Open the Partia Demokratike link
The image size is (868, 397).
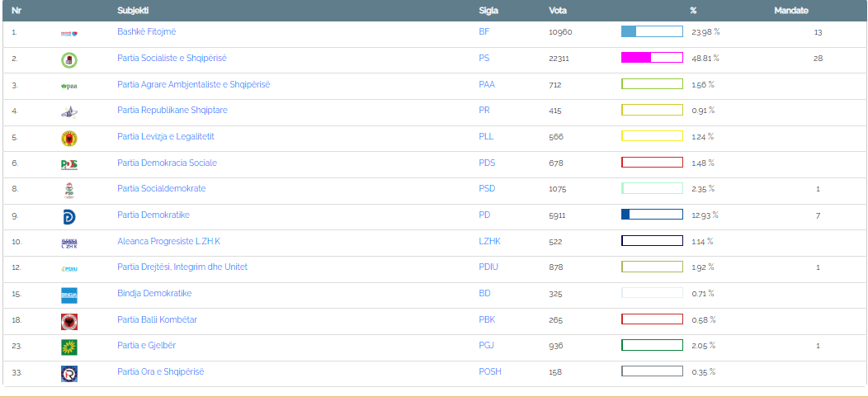[x=153, y=215]
